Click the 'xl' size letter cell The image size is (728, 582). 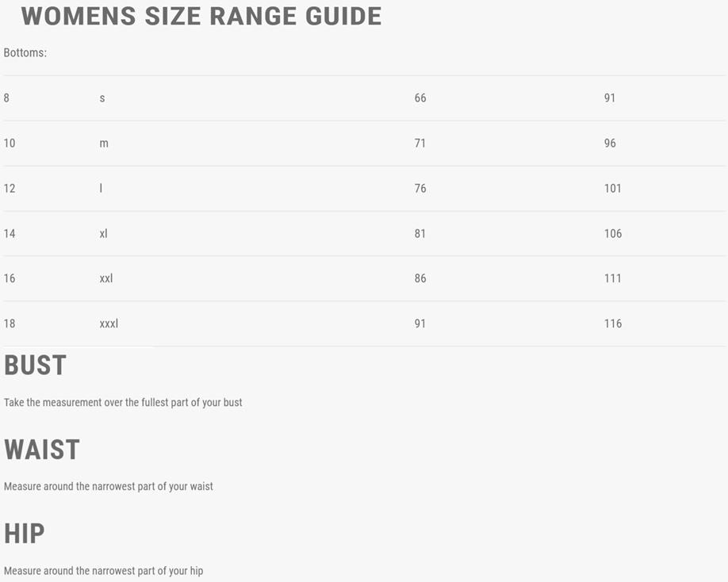(x=104, y=234)
